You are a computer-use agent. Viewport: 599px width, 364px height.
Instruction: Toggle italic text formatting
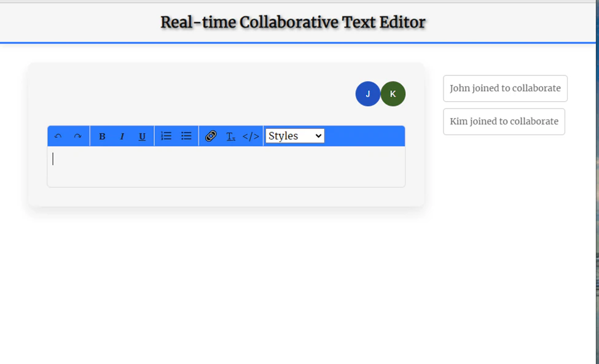[x=122, y=136]
